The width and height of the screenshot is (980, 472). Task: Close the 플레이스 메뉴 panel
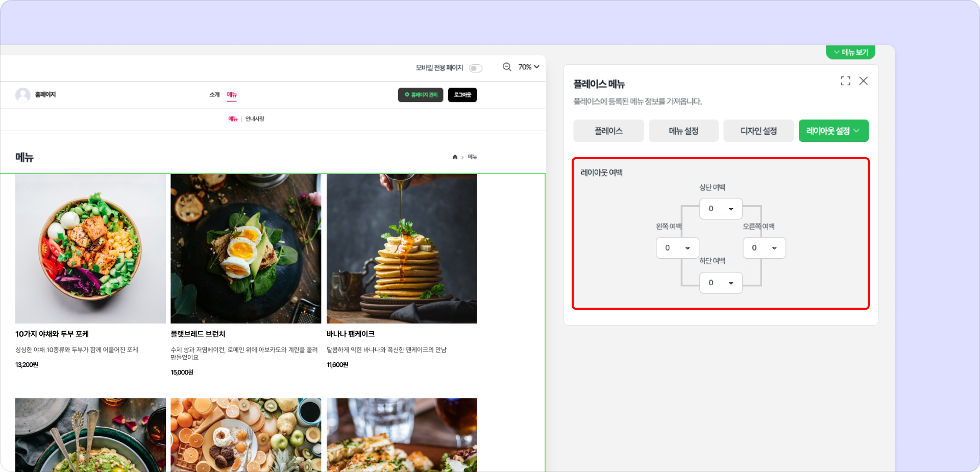point(864,81)
